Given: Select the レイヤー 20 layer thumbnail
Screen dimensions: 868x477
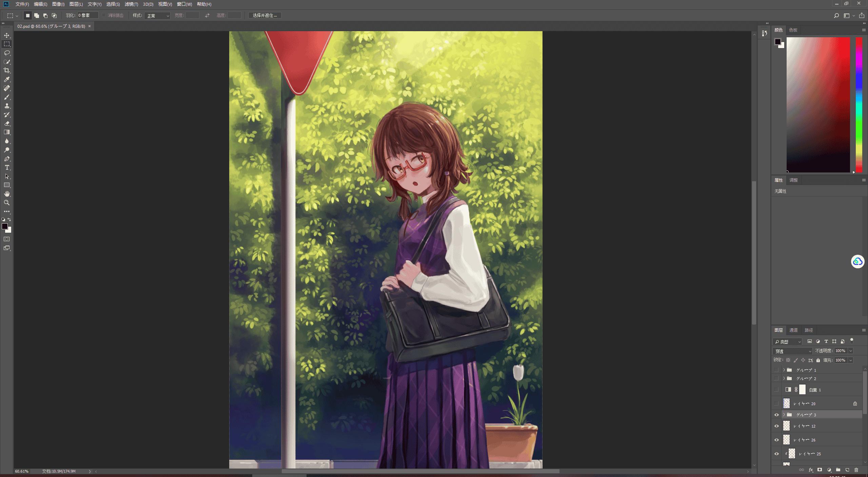Looking at the screenshot, I should (787, 403).
